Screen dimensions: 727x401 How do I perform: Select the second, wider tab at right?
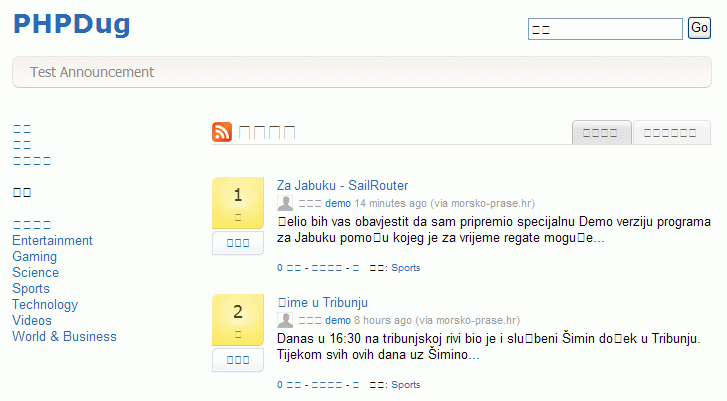[x=671, y=133]
